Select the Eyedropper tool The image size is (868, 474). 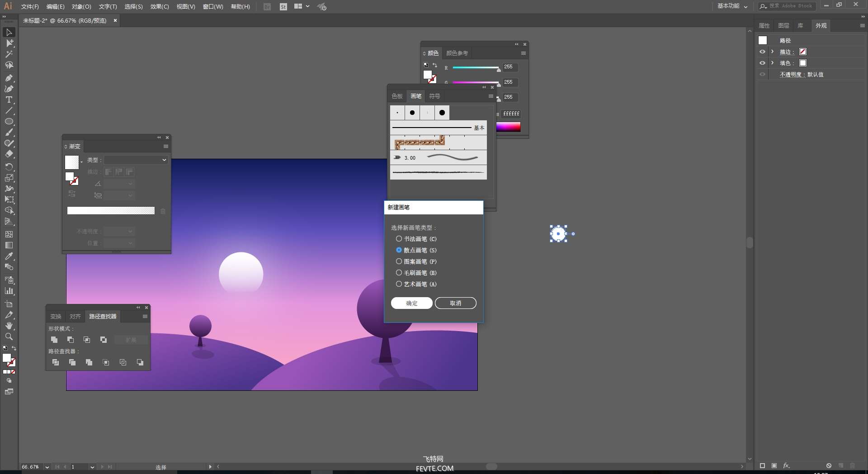click(9, 256)
